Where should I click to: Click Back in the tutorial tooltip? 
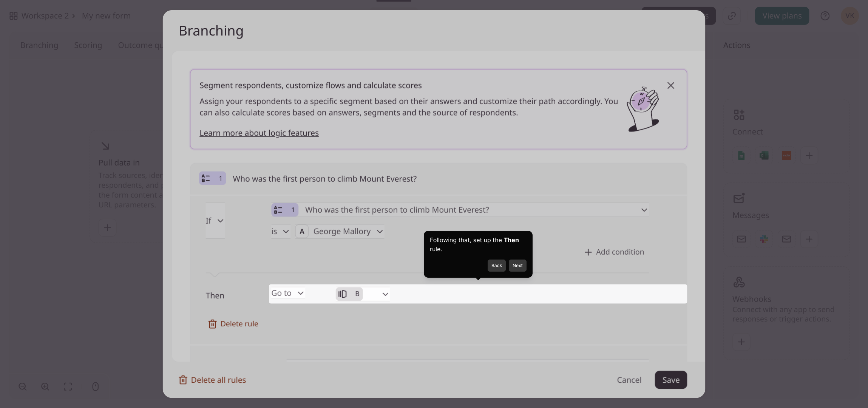(x=496, y=266)
